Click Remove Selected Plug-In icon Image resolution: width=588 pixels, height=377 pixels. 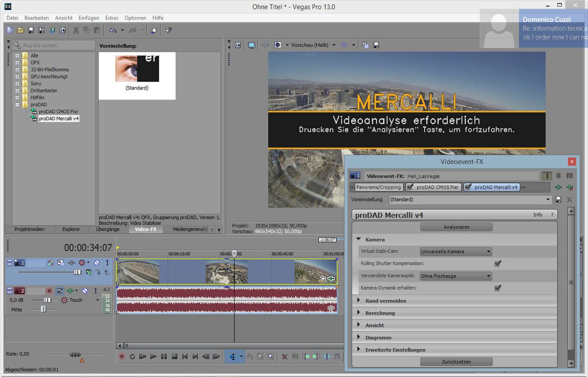(x=570, y=187)
